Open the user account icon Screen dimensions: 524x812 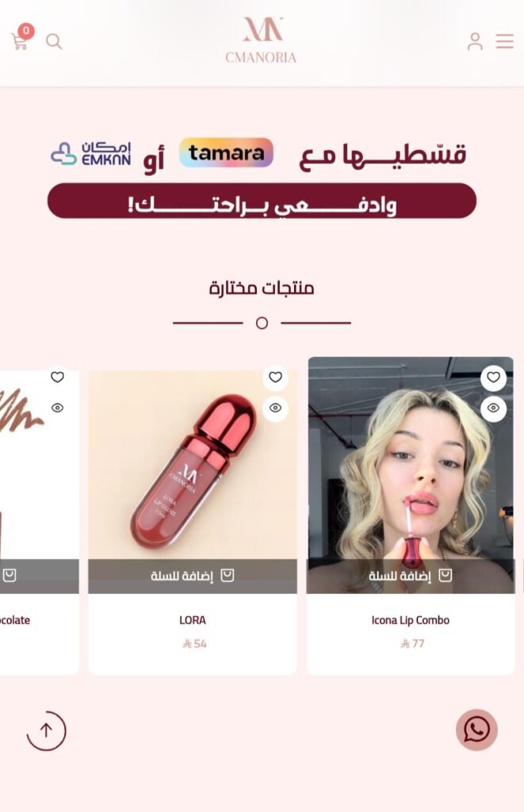pyautogui.click(x=475, y=41)
